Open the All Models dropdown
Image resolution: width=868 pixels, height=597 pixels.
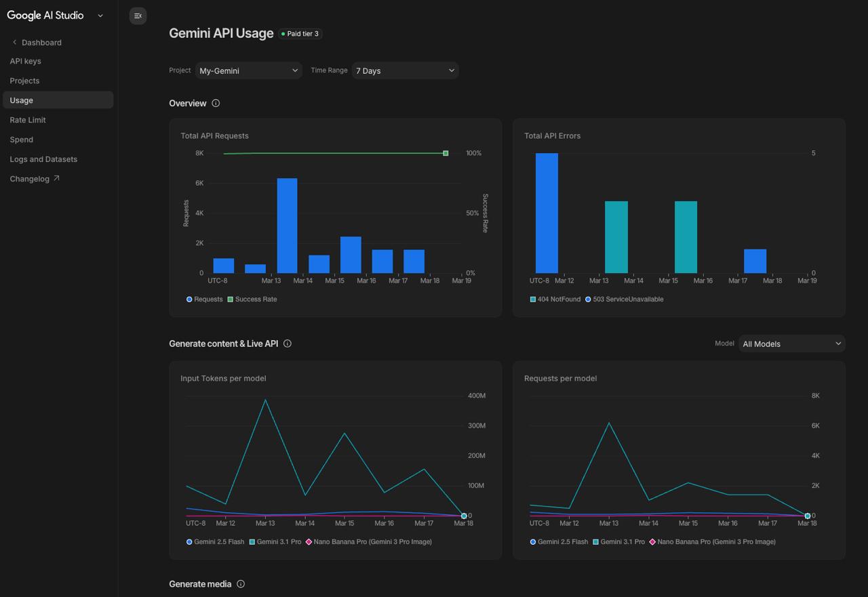pyautogui.click(x=791, y=344)
